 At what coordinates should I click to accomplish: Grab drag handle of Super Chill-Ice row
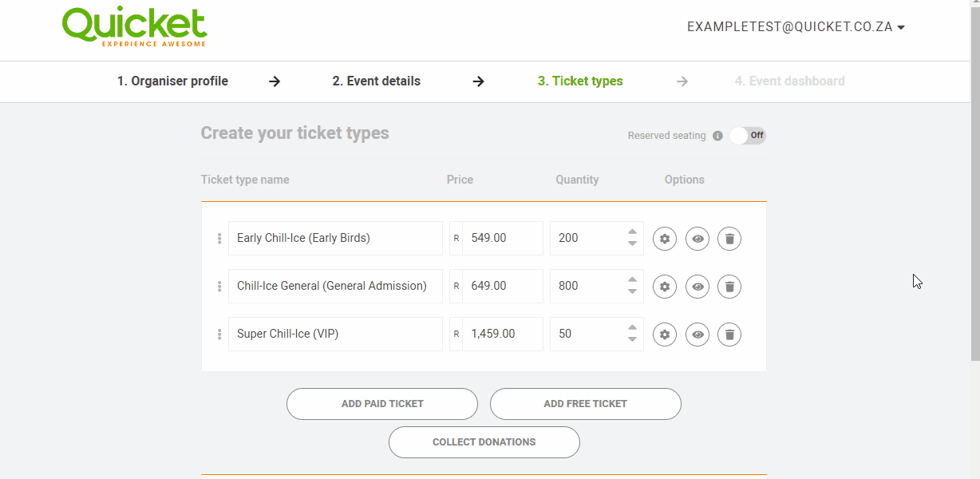(x=219, y=334)
